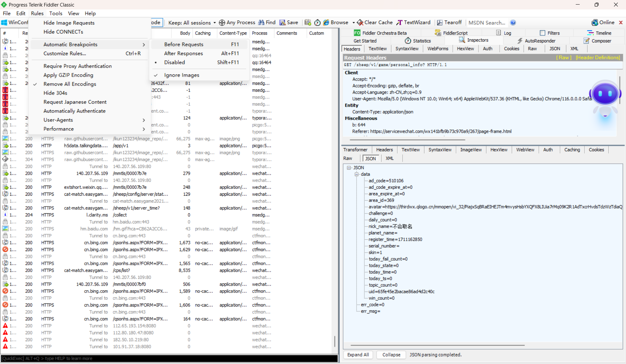This screenshot has width=626, height=364.
Task: Expand the User-Agents submenu arrow
Action: (144, 120)
